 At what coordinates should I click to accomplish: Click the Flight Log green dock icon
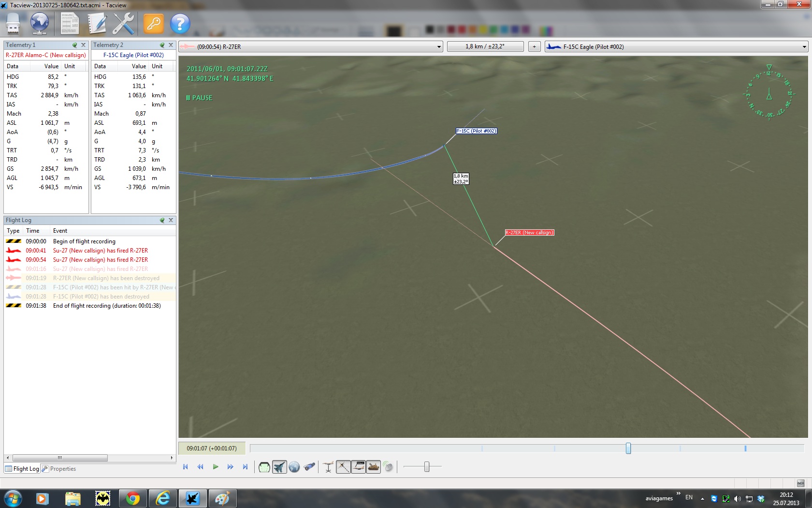pyautogui.click(x=162, y=220)
